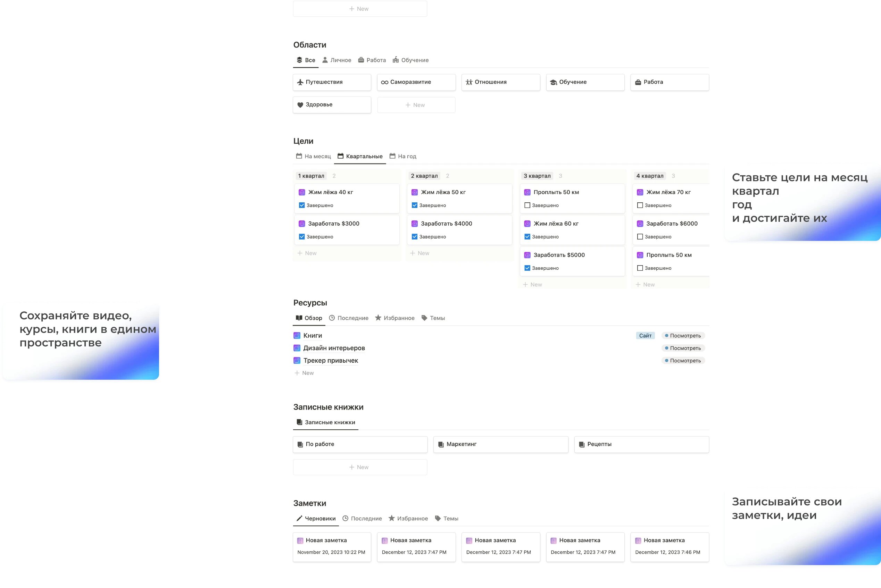Click the heart icon on Здоровье card
This screenshot has width=881, height=588.
tap(300, 105)
